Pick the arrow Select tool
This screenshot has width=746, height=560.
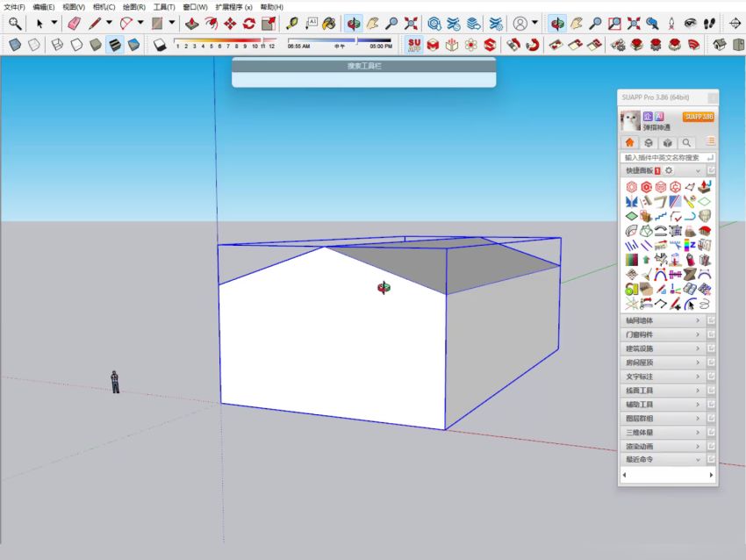[x=40, y=24]
